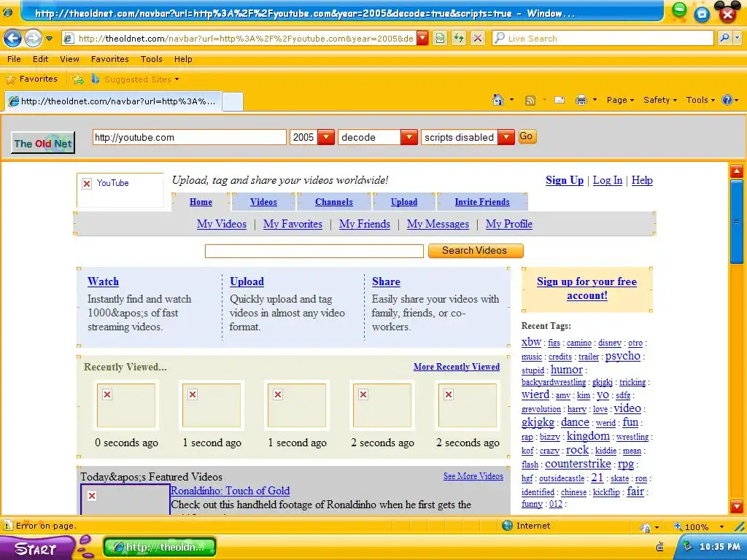Click the blue vertical scrollbar thumb
The height and width of the screenshot is (560, 747).
[737, 222]
